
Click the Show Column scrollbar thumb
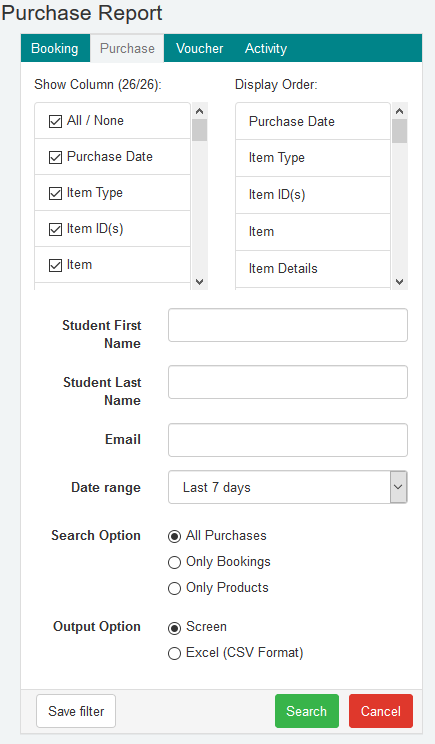pos(200,130)
